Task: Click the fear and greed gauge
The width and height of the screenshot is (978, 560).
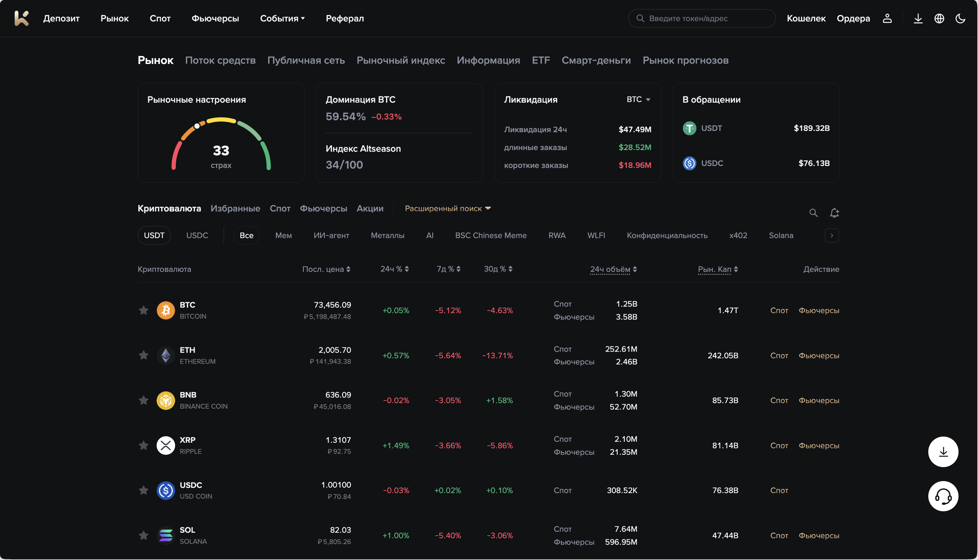Action: [221, 144]
